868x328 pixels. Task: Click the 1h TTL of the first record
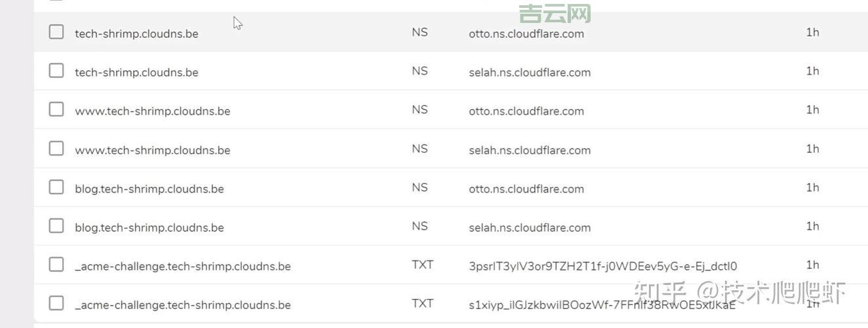[812, 32]
